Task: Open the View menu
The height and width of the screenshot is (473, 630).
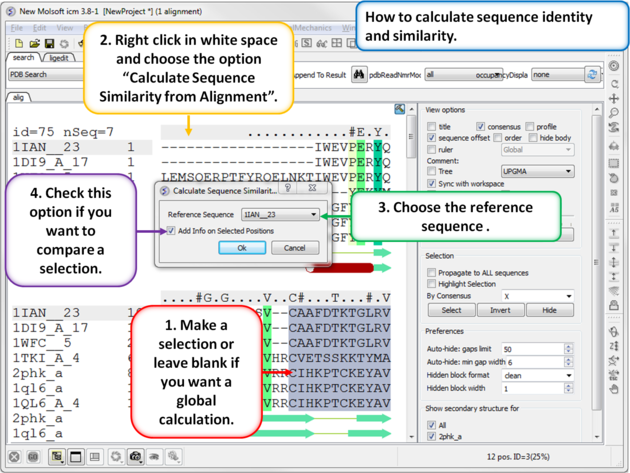Action: 65,28
